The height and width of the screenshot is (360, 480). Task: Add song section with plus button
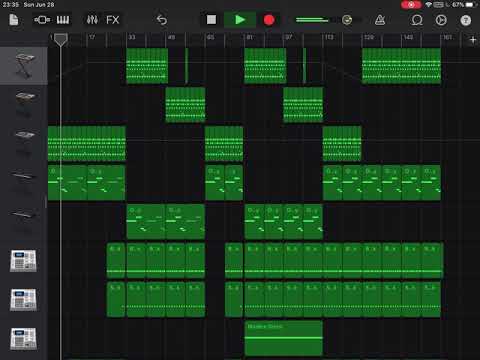(473, 40)
